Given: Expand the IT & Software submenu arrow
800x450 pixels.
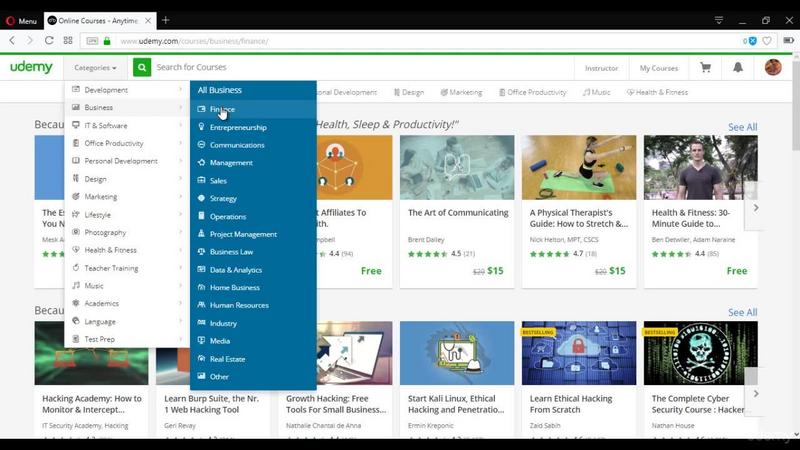Looking at the screenshot, I should pos(181,125).
